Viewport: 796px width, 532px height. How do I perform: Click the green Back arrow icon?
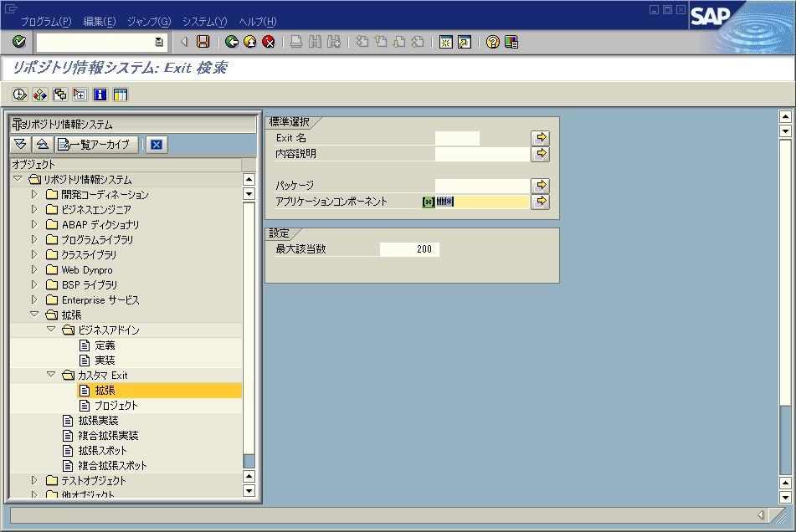232,42
